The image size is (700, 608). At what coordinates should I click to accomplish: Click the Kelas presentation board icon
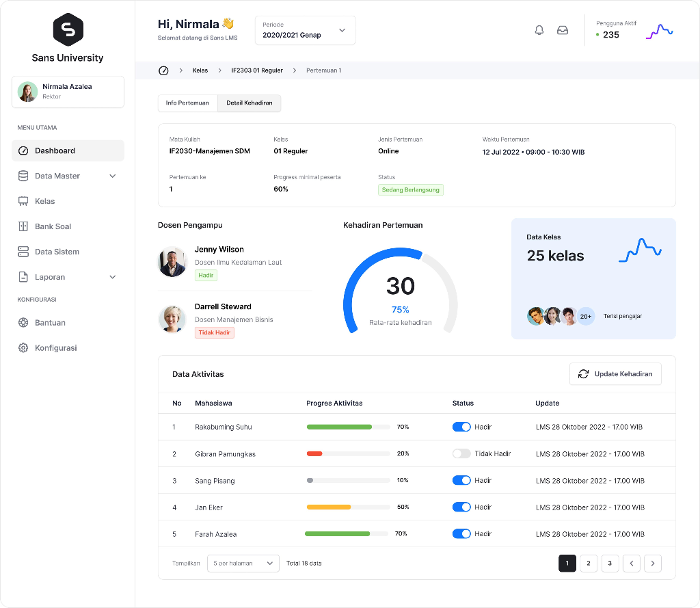tap(23, 202)
